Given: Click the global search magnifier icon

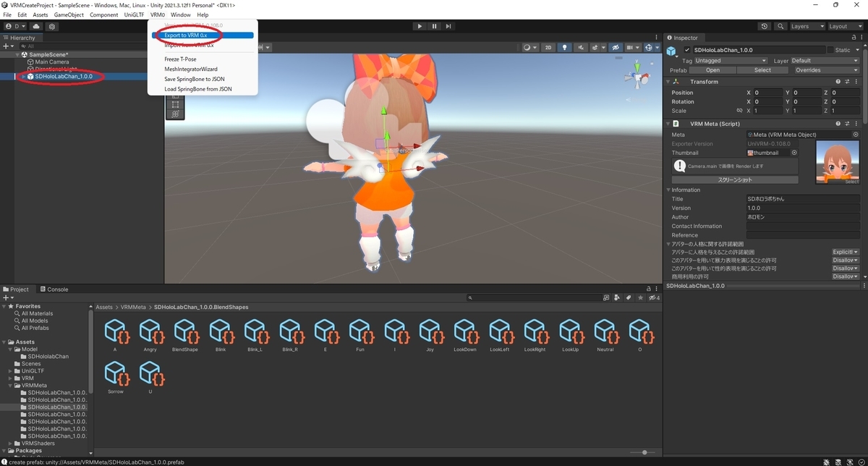Looking at the screenshot, I should (780, 26).
